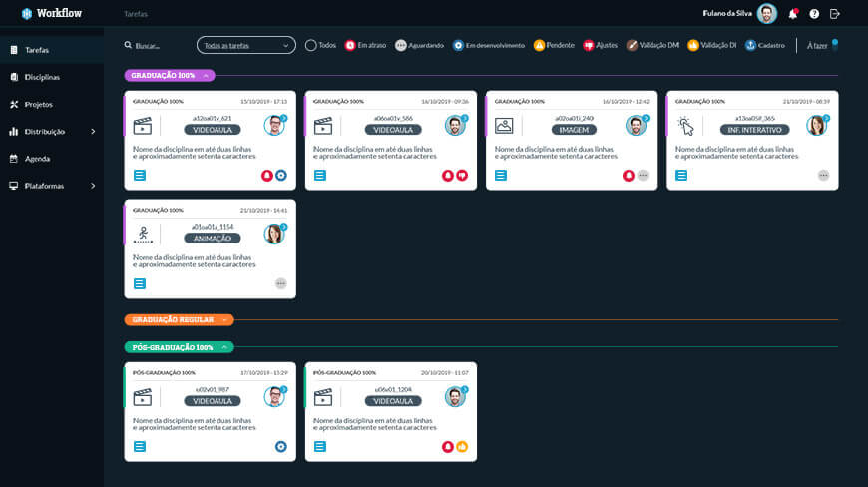The width and height of the screenshot is (868, 487).
Task: Open the help question mark icon
Action: [x=814, y=14]
